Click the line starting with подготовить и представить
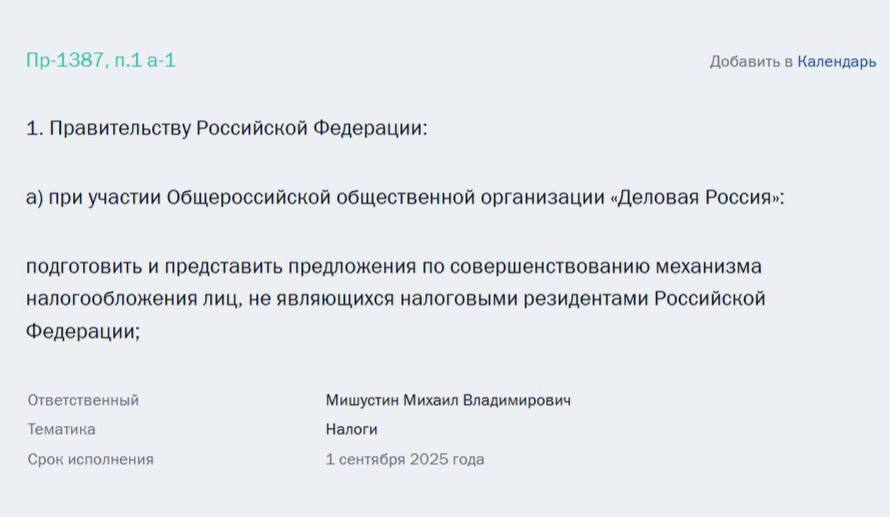Image resolution: width=890 pixels, height=517 pixels. tap(394, 267)
